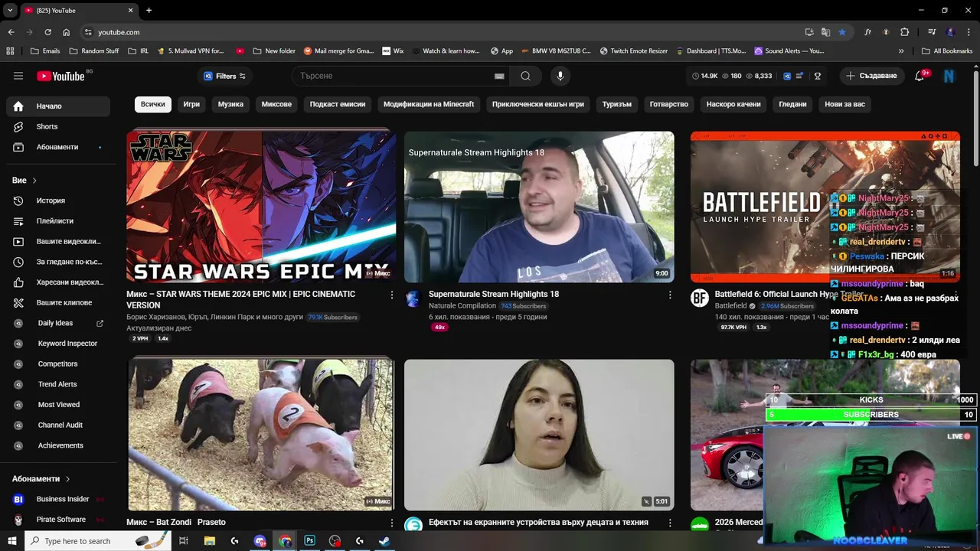Open File Explorer from the taskbar
980x551 pixels.
pyautogui.click(x=210, y=541)
